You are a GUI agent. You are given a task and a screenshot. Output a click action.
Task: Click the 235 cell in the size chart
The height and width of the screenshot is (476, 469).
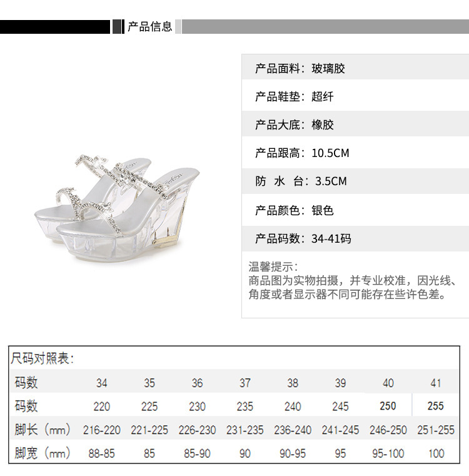pyautogui.click(x=245, y=406)
